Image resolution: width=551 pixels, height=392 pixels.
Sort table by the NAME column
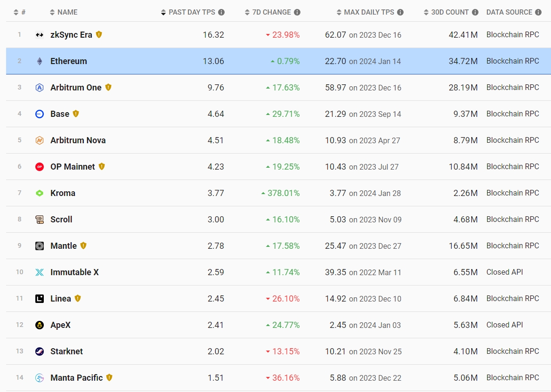point(64,12)
